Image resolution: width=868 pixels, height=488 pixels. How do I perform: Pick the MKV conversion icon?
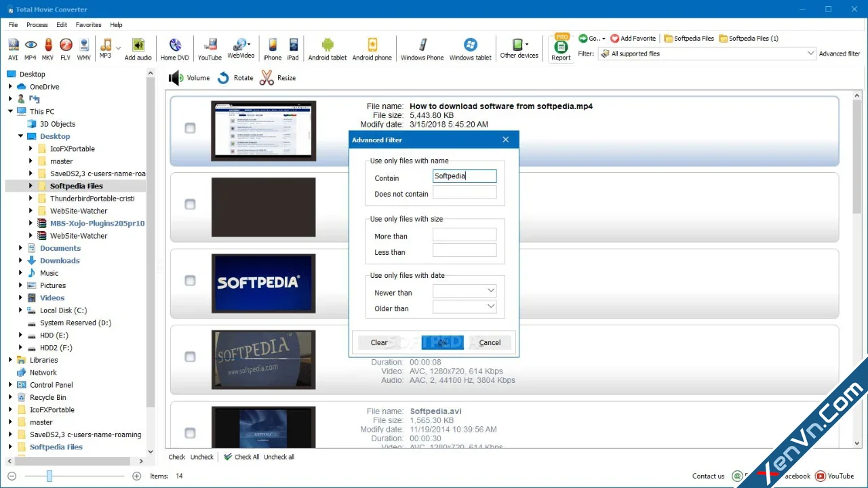[48, 49]
